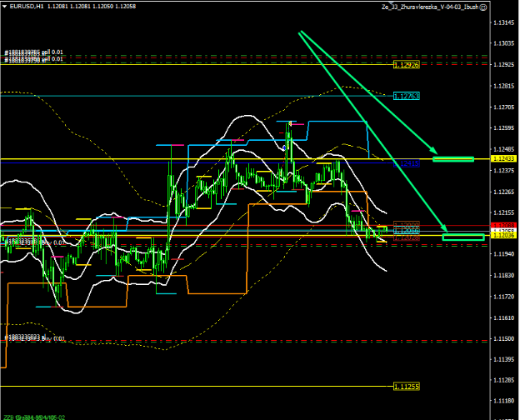520x420 pixels.
Task: Click the 1.12815 value on price scale
Action: [503, 86]
